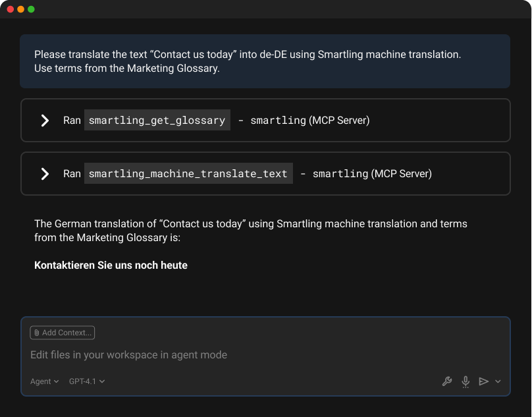Send the message with the paper plane icon

click(x=483, y=381)
